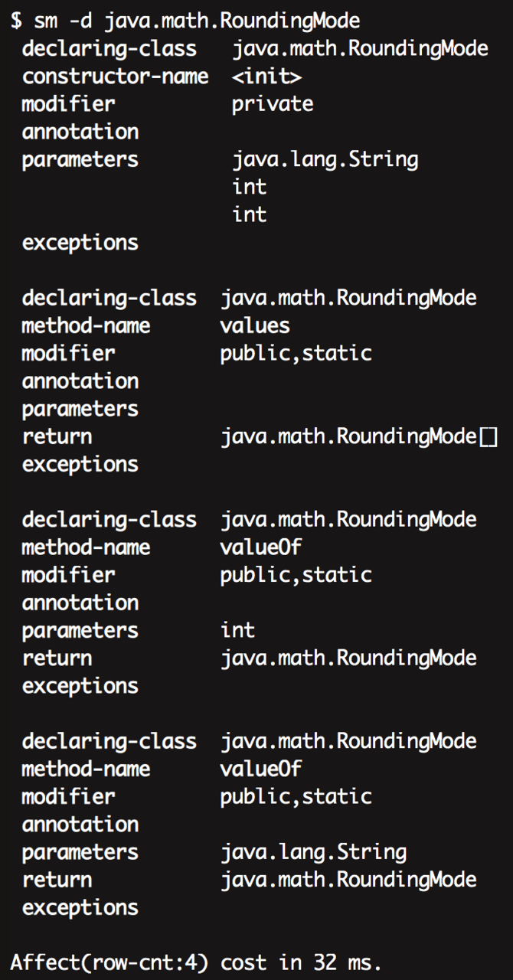Click the return label in the values block
This screenshot has width=513, height=980.
click(57, 436)
